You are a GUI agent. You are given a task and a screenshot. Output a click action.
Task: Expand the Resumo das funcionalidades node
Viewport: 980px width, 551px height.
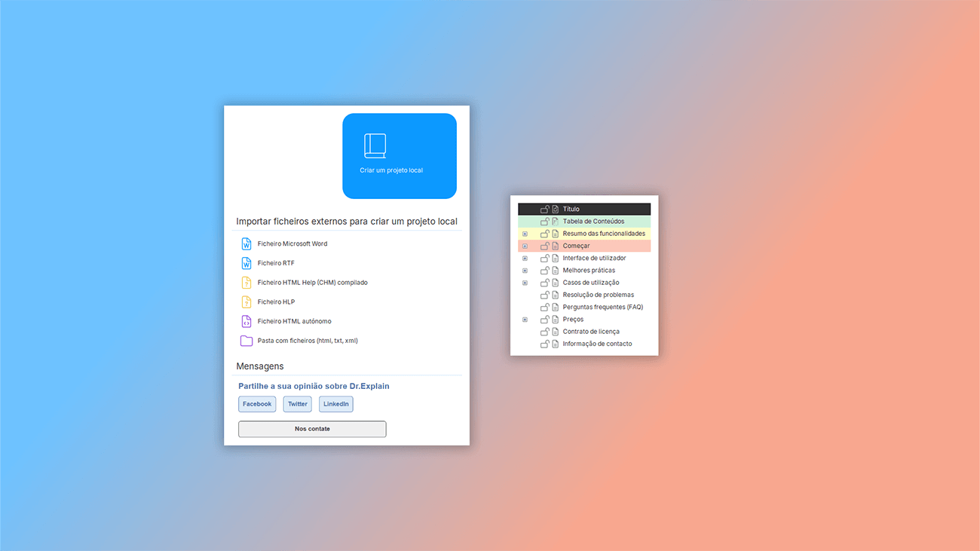coord(525,234)
